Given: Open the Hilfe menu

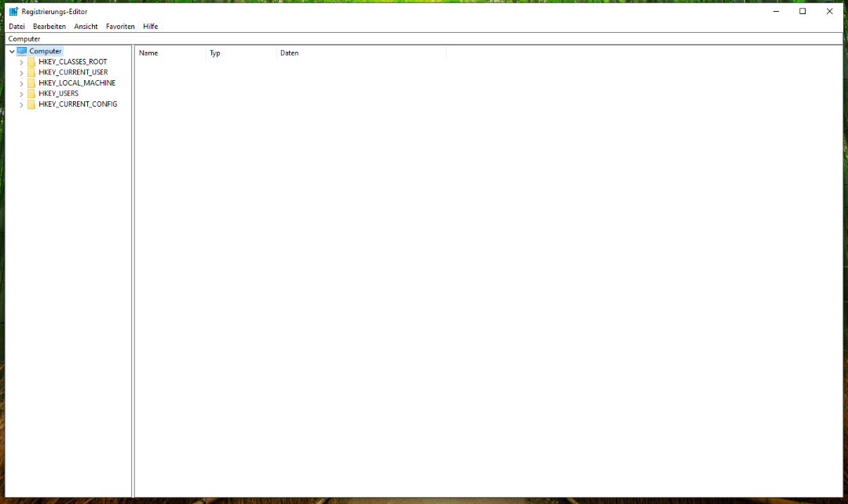Looking at the screenshot, I should click(150, 26).
